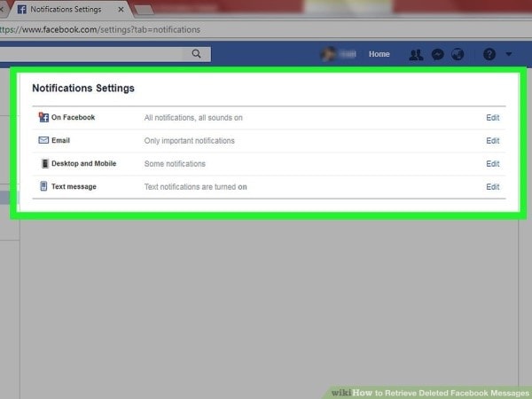Click the Text message phone icon
The image size is (532, 399).
coord(43,186)
